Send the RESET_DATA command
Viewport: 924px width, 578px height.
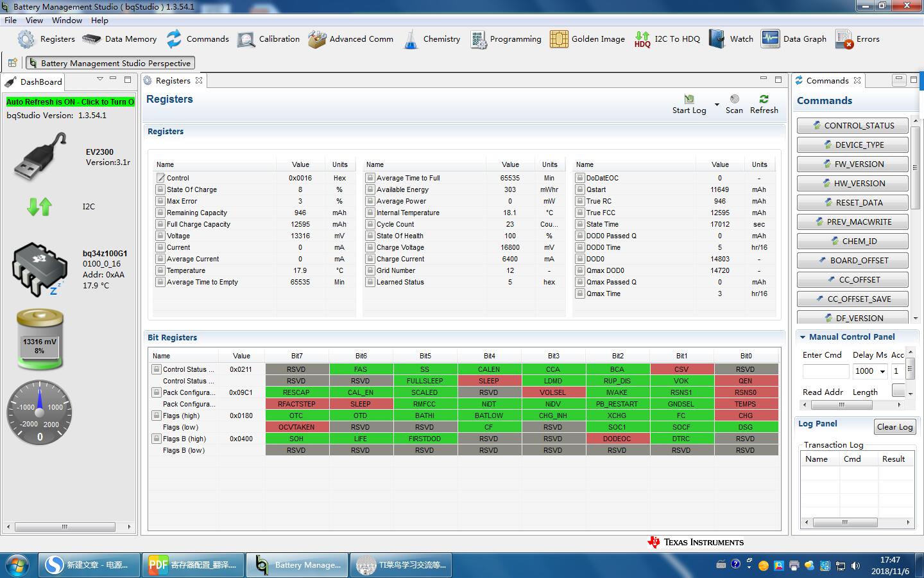(853, 202)
